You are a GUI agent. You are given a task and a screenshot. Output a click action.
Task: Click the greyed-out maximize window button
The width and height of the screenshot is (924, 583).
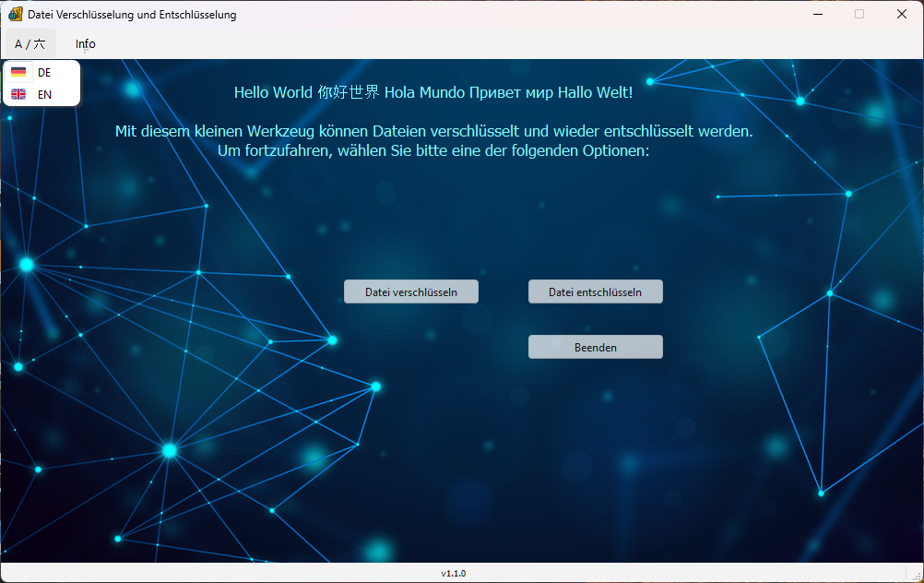click(x=859, y=14)
